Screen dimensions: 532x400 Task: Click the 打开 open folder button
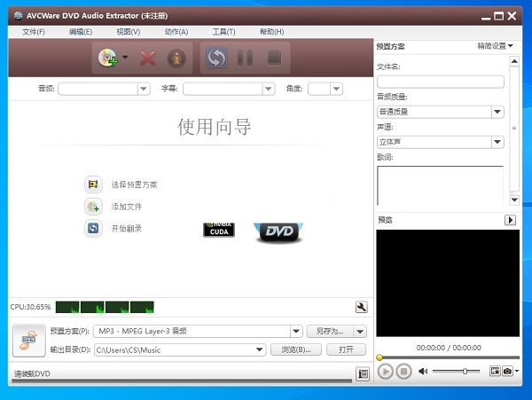(x=346, y=349)
